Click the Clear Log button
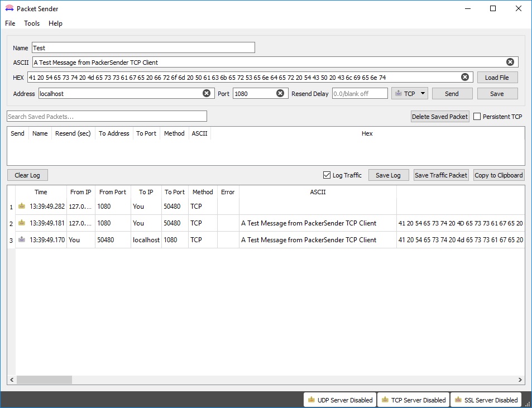The image size is (532, 408). pyautogui.click(x=27, y=175)
